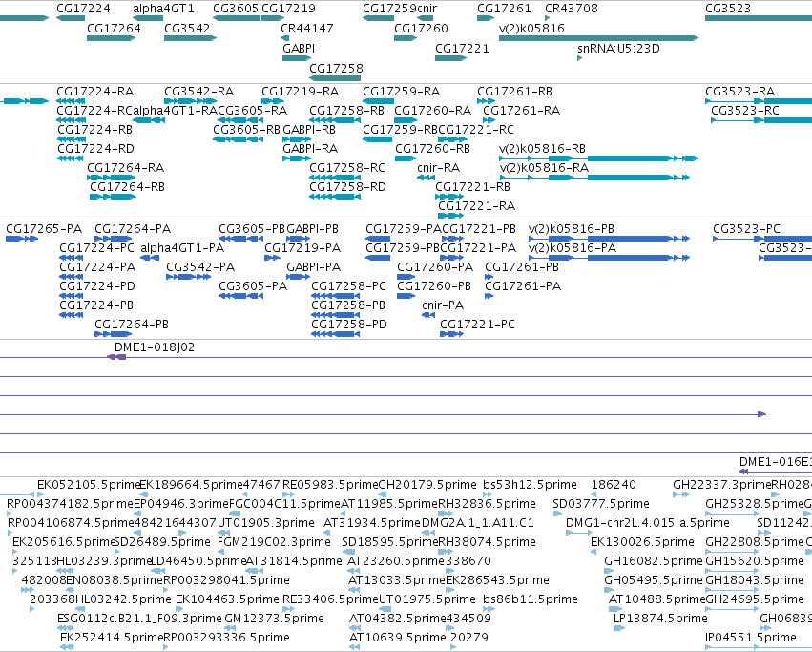Open transcript cnir-RA label
Viewport: 812px width, 652px height.
[438, 167]
